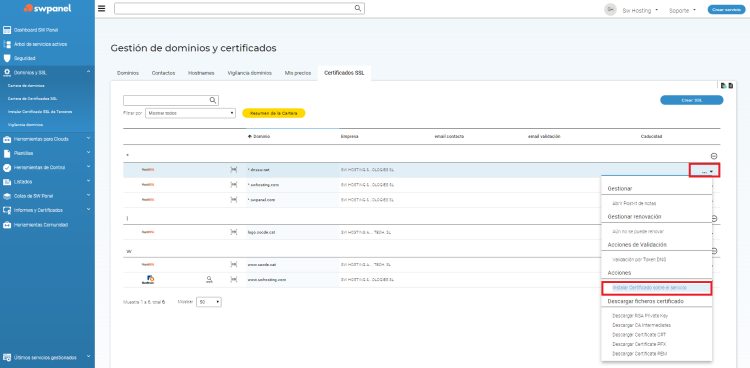This screenshot has width=750, height=368.
Task: Choose Instalar Certificado sobre el servicio
Action: [650, 288]
